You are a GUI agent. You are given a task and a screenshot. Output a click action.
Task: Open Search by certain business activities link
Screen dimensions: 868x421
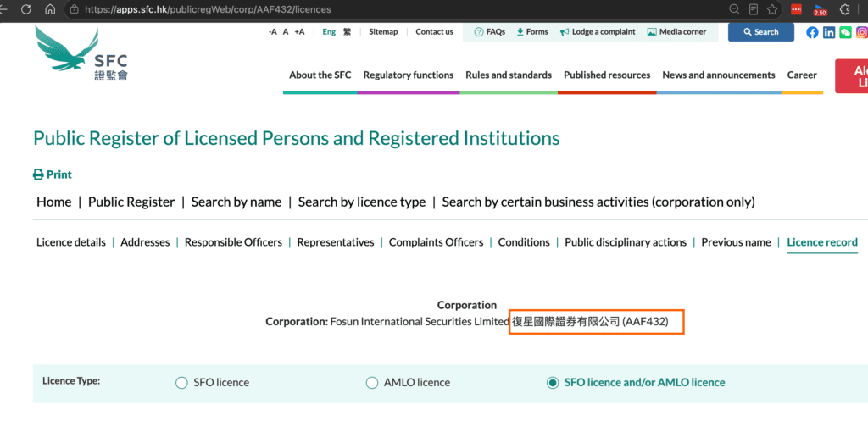click(598, 202)
